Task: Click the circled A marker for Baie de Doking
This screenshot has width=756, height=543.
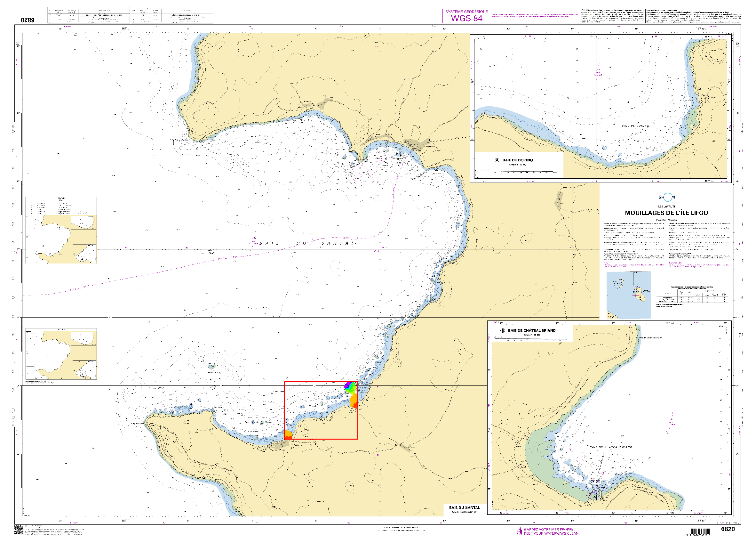Action: tap(497, 160)
